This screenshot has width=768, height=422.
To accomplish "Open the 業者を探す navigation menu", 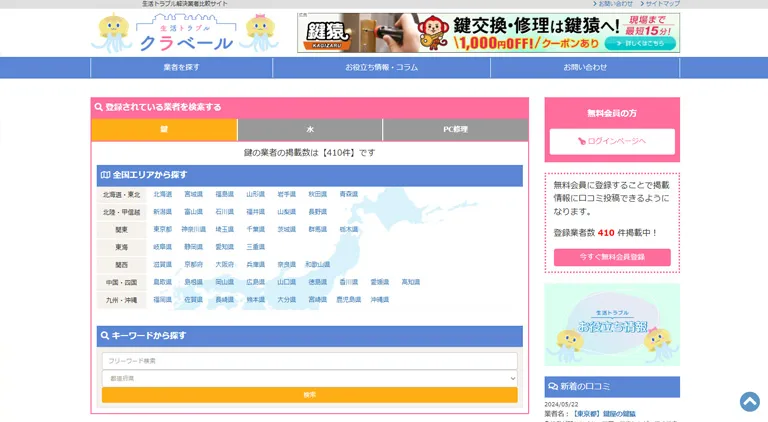I will coord(181,68).
